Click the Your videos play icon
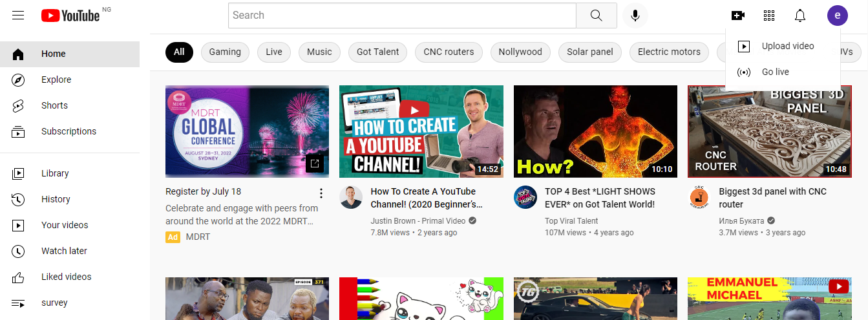Image resolution: width=868 pixels, height=320 pixels. 18,225
